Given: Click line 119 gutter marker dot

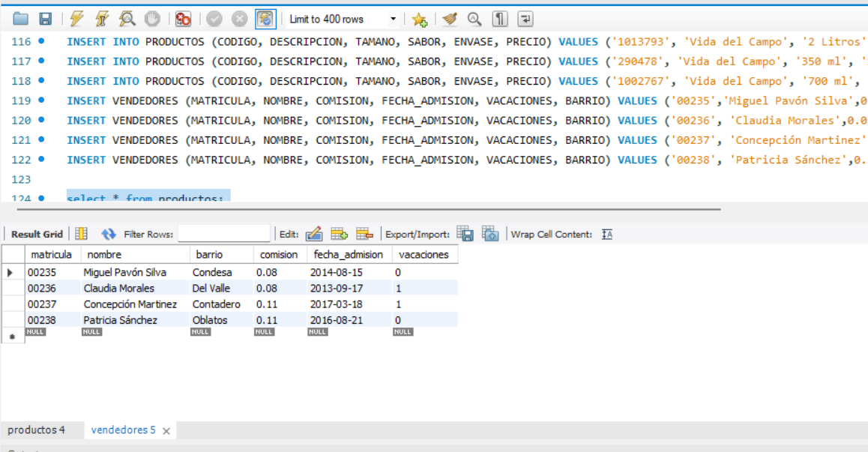Looking at the screenshot, I should point(41,100).
